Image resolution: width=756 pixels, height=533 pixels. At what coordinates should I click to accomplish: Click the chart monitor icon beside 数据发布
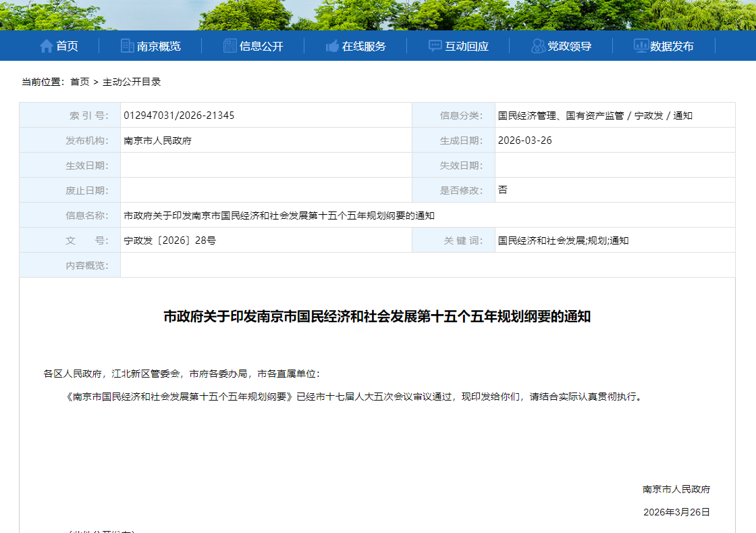(x=641, y=46)
